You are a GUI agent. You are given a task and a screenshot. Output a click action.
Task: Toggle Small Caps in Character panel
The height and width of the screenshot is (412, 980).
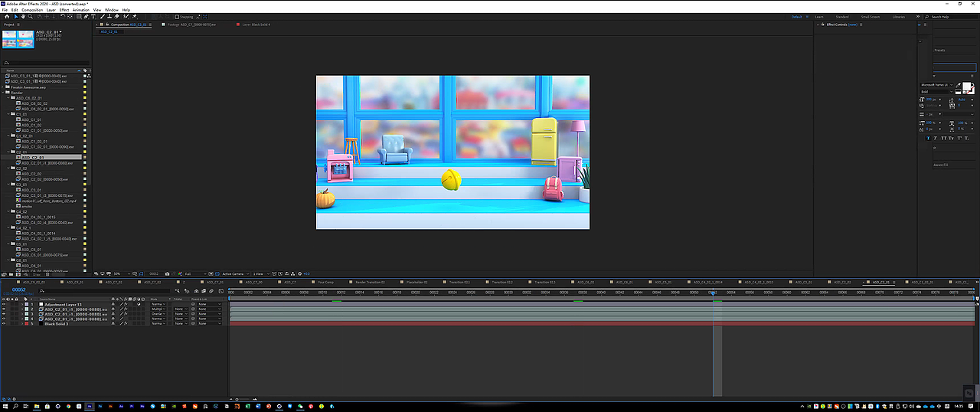[951, 139]
